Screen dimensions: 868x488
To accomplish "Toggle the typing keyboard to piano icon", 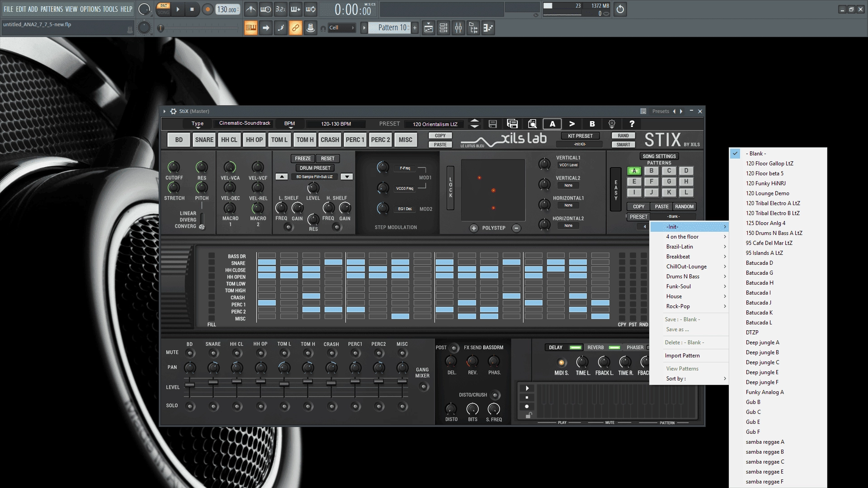I will click(250, 28).
